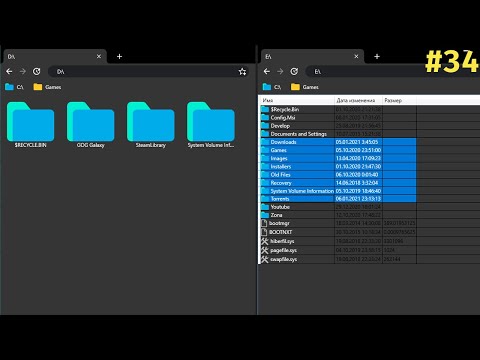Click the Develop folder icon in list
The image size is (480, 360).
pyautogui.click(x=265, y=126)
